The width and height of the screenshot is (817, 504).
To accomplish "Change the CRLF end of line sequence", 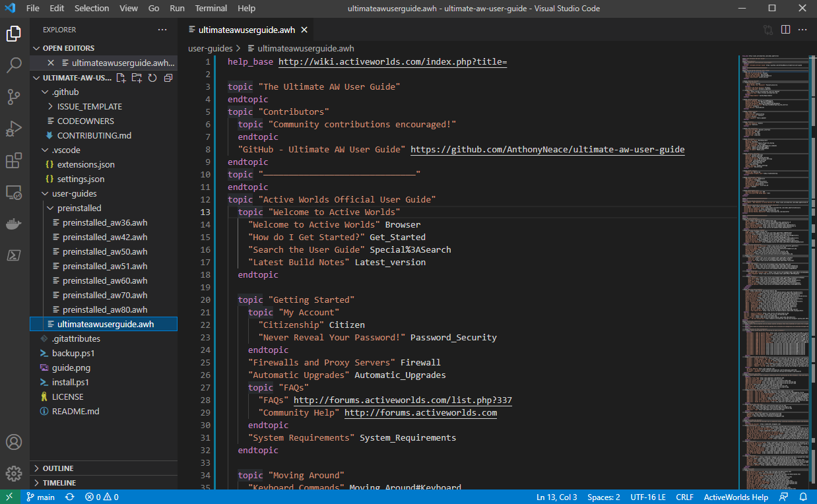I will coord(684,497).
